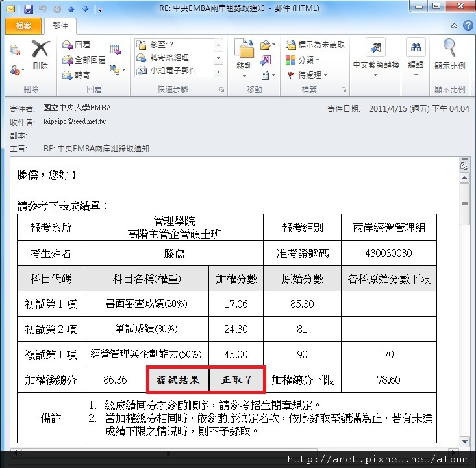The height and width of the screenshot is (468, 476).
Task: Click the weighted score 17.06 cell
Action: [236, 304]
